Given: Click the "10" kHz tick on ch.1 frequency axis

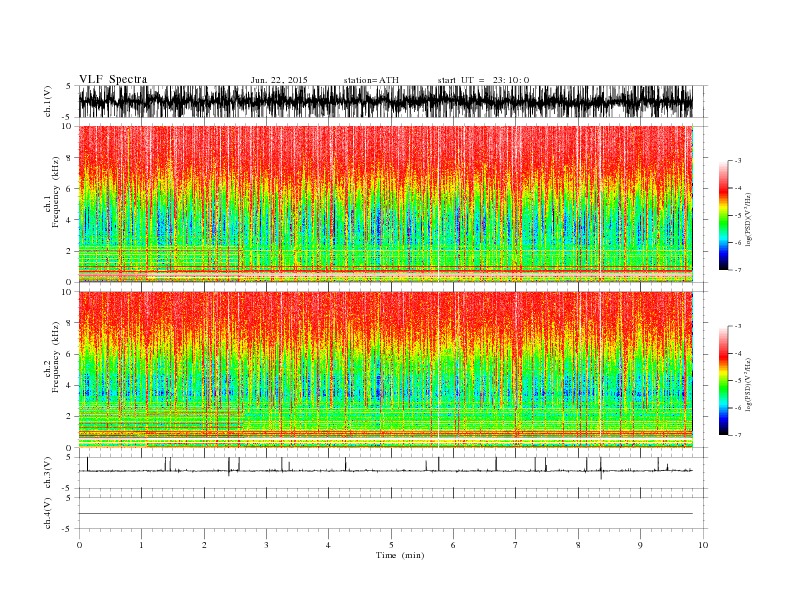Looking at the screenshot, I should [x=69, y=126].
